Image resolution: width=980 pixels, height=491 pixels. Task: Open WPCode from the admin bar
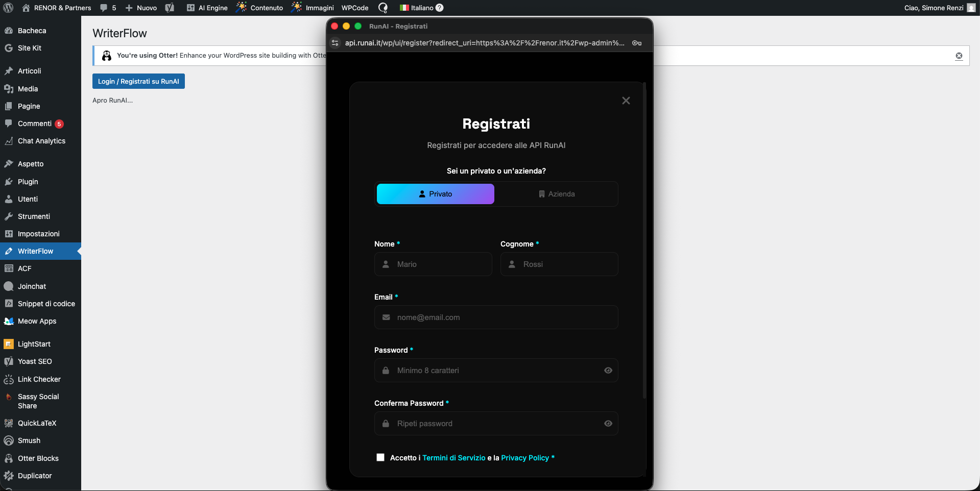click(354, 8)
